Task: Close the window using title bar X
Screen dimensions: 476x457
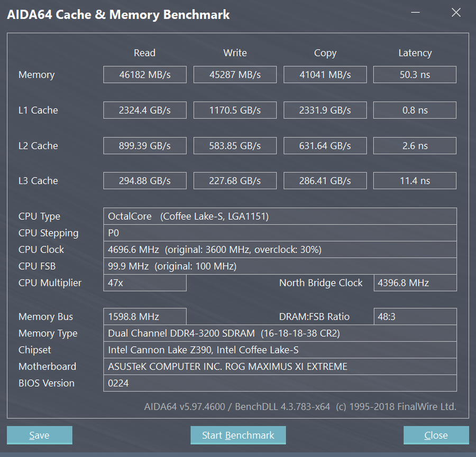Action: click(455, 13)
